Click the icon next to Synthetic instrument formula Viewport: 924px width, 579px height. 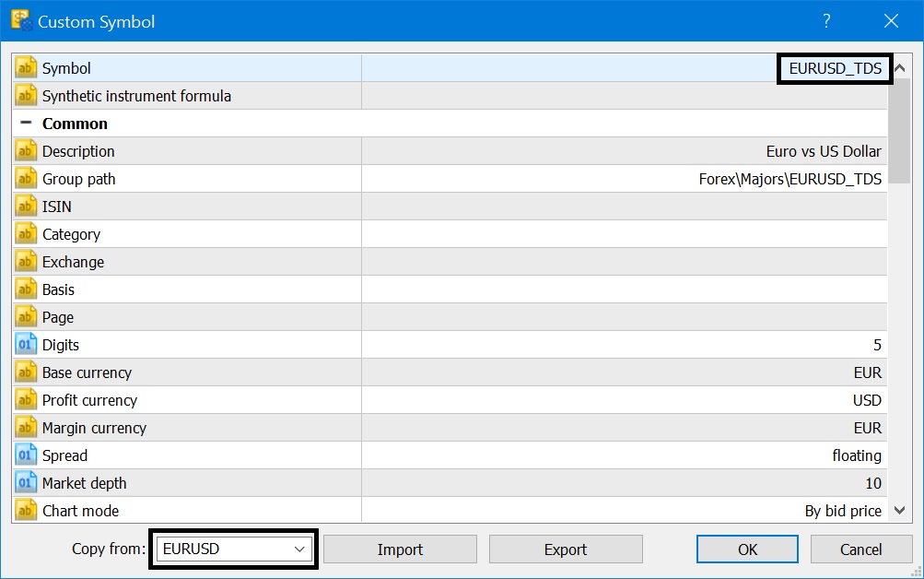click(x=27, y=96)
